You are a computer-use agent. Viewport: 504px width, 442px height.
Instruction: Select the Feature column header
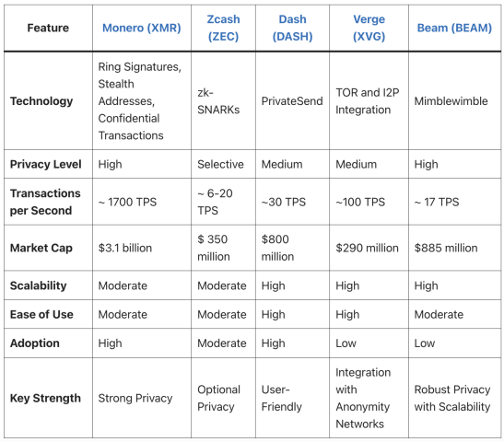click(x=48, y=28)
